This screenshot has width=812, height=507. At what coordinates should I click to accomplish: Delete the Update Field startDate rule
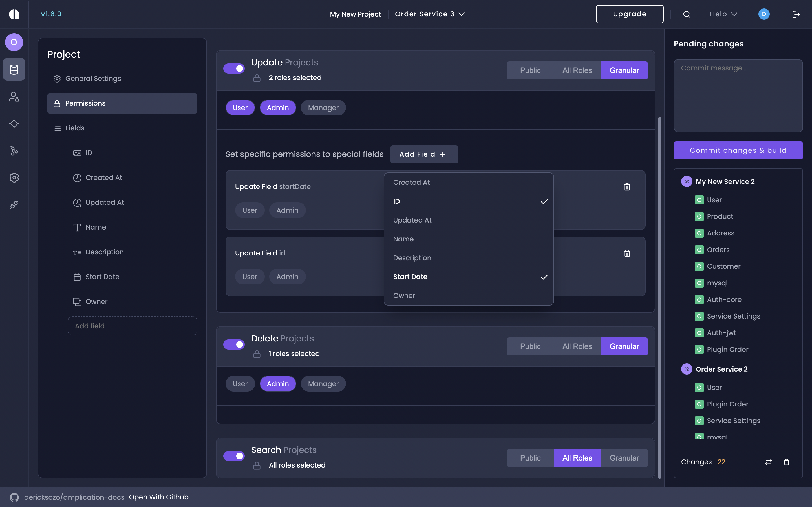click(627, 187)
